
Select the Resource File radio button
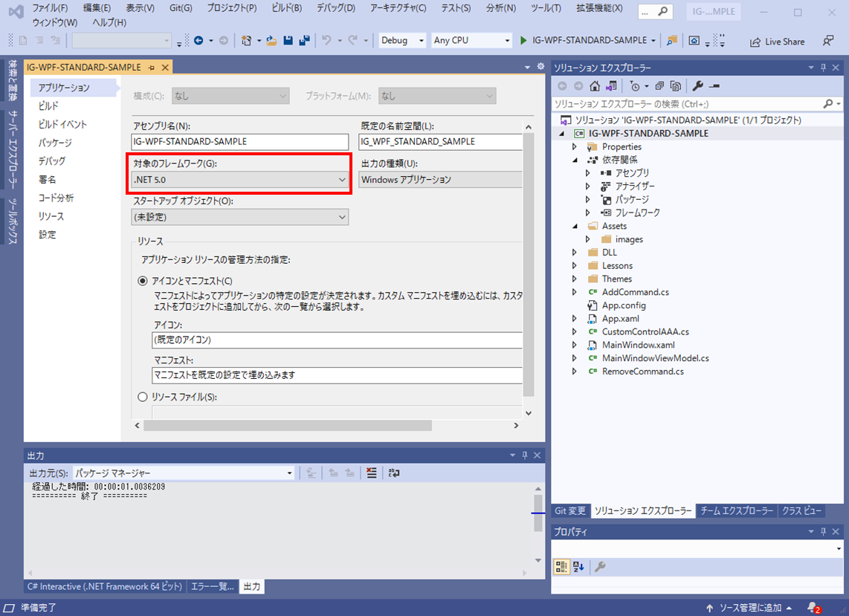143,397
